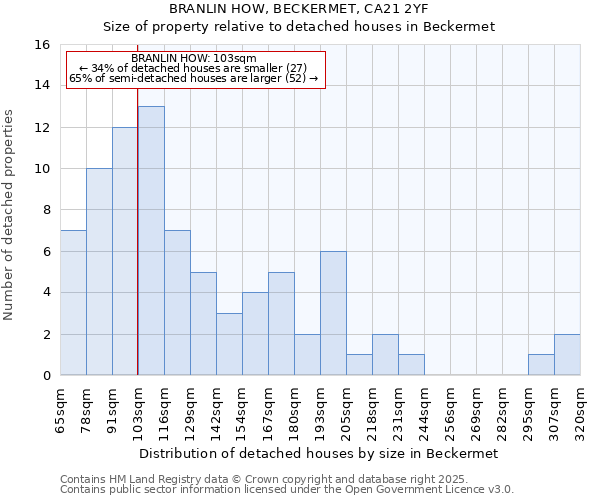600x500 pixels.
Task: Click the x-axis tick label '231sqm'
Action: pyautogui.click(x=399, y=415)
